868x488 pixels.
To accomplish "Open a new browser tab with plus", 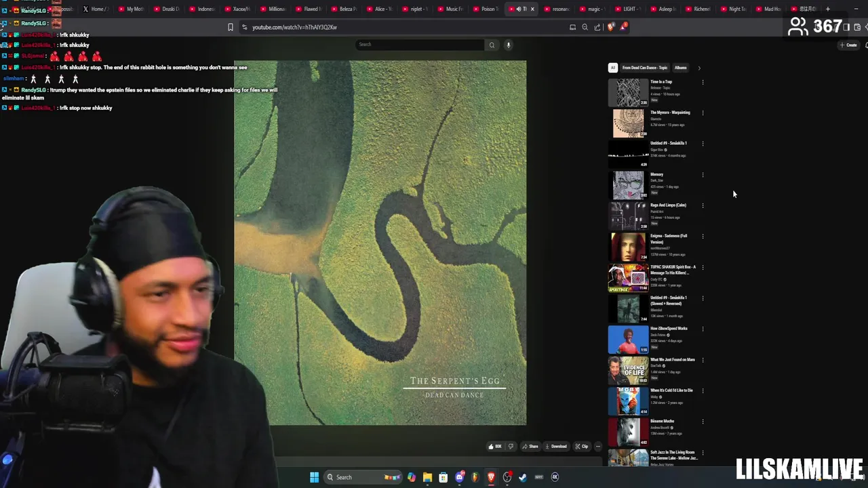I will pos(827,9).
